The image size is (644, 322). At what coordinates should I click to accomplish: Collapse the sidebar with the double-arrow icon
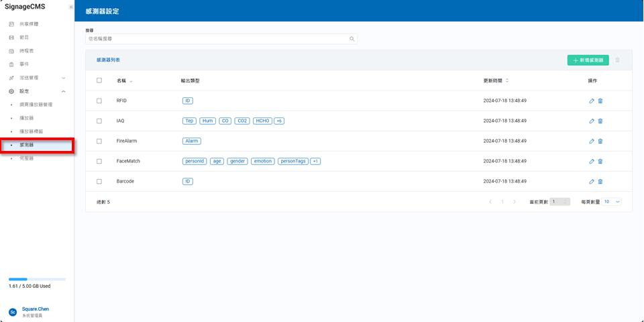coord(71,7)
